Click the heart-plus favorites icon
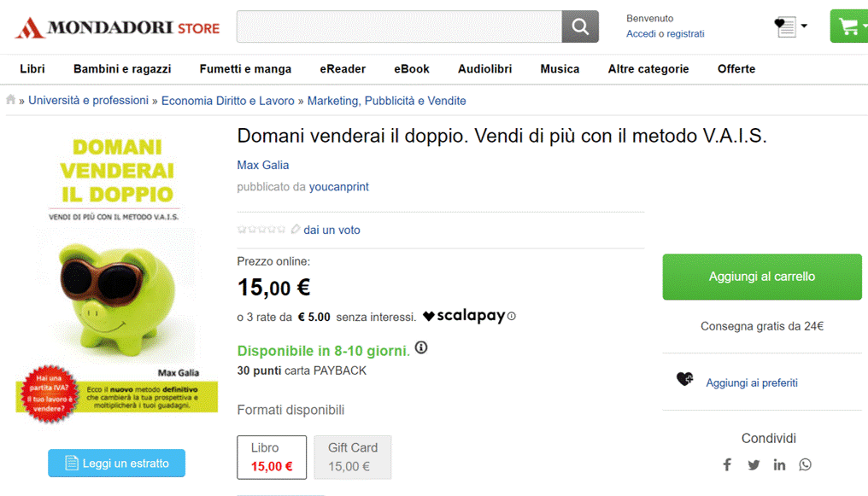 click(x=684, y=379)
